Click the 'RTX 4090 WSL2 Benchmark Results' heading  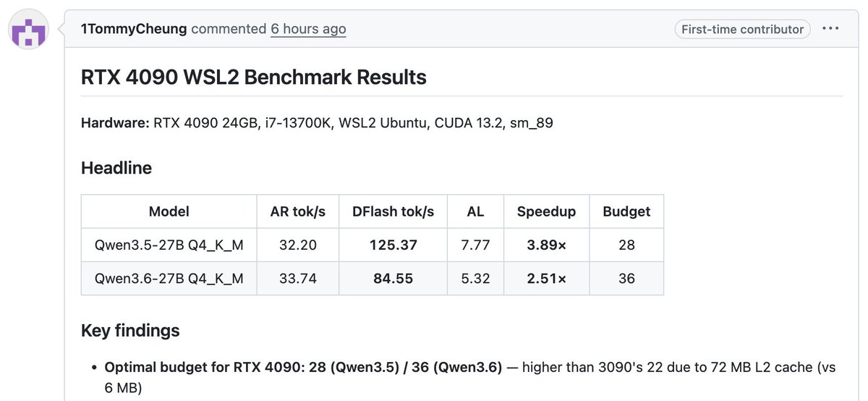point(253,77)
